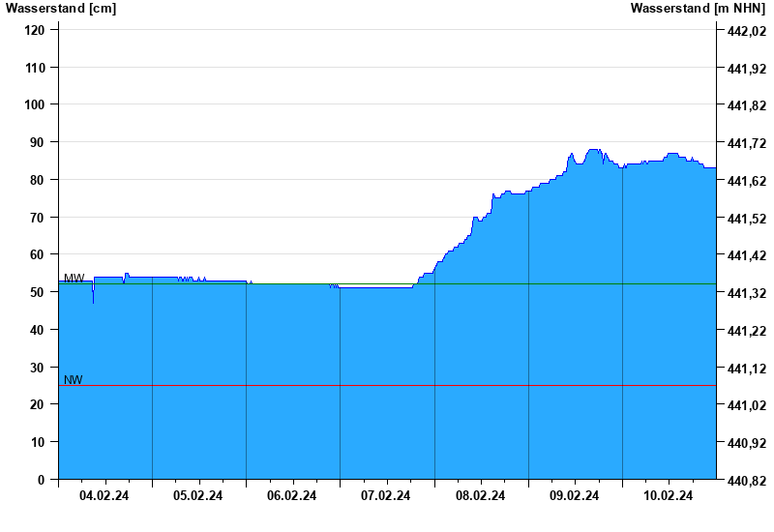Image resolution: width=774 pixels, height=532 pixels.
Task: Click the 50 value on left axis
Action: [38, 292]
